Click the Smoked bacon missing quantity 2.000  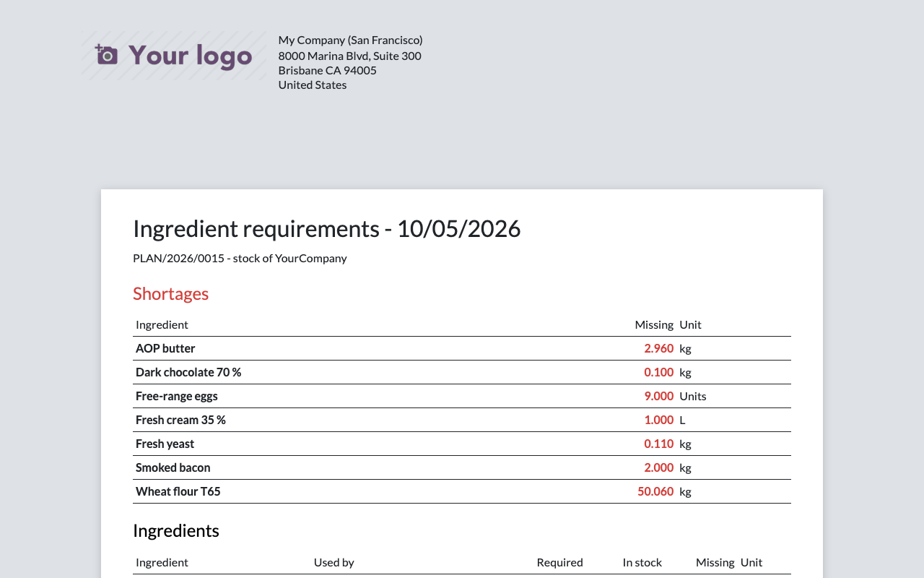tap(659, 467)
